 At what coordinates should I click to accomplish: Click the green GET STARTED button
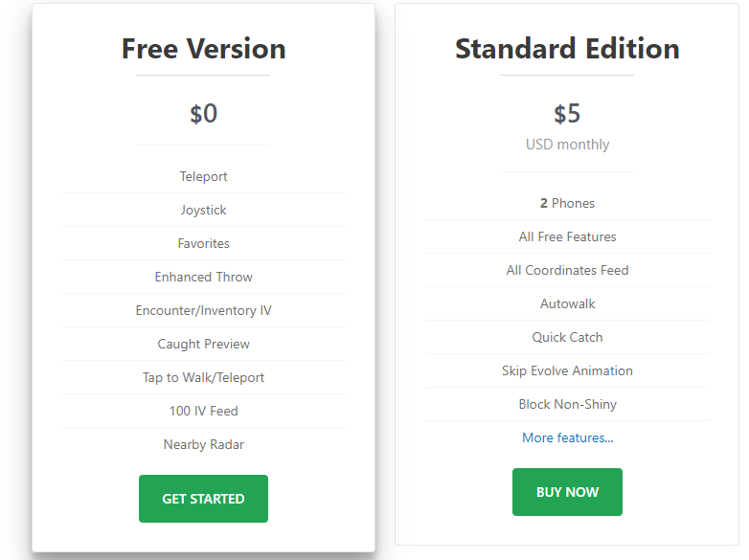pyautogui.click(x=203, y=499)
